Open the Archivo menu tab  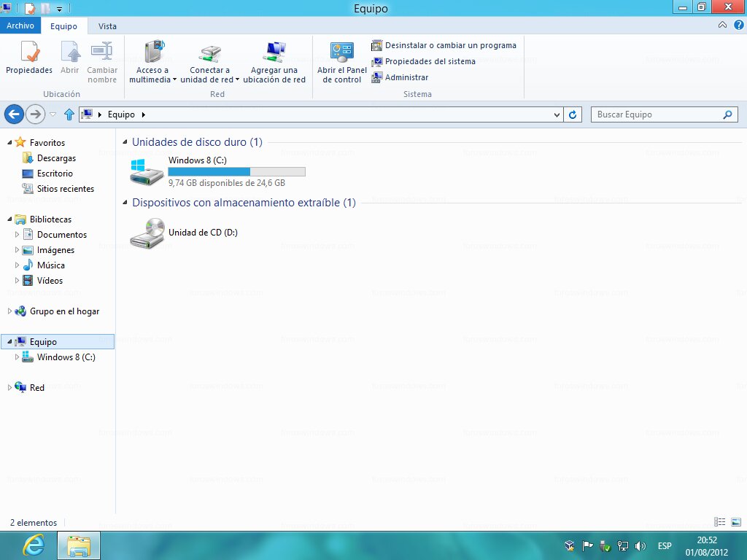(x=20, y=26)
